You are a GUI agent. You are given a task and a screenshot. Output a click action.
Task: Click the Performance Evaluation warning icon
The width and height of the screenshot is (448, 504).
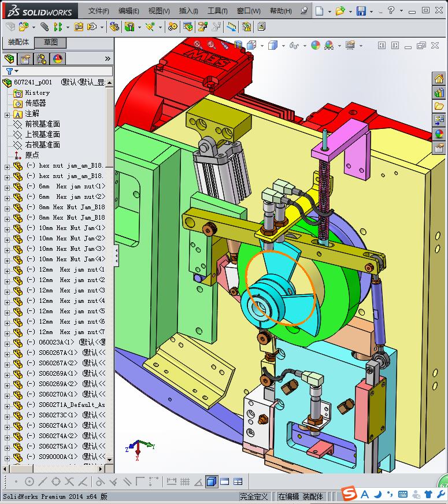246,27
